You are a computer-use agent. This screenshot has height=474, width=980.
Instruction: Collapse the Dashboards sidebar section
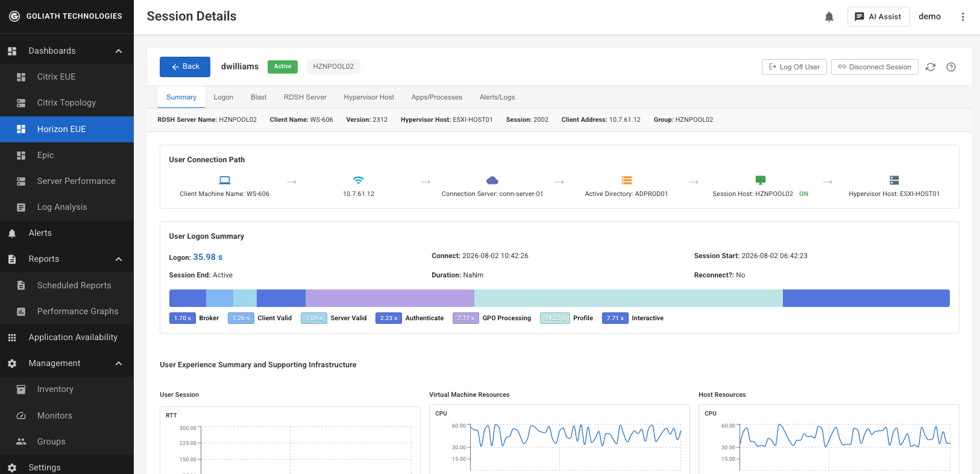pyautogui.click(x=119, y=51)
